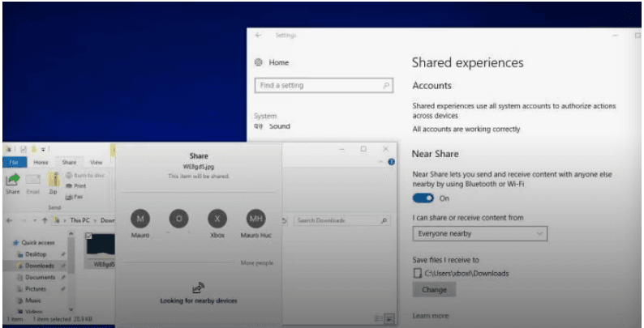Click the C:\Users\xboxl\Downloads path text

coord(466,273)
